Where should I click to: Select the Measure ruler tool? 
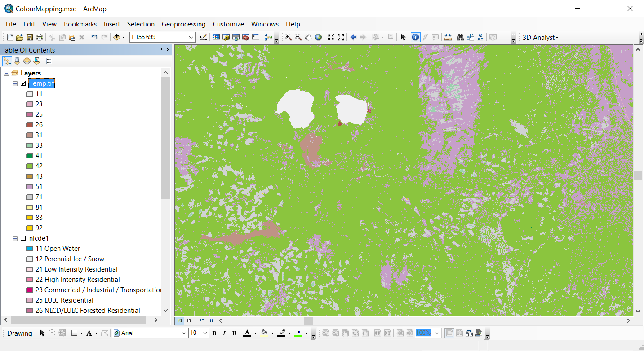(448, 37)
